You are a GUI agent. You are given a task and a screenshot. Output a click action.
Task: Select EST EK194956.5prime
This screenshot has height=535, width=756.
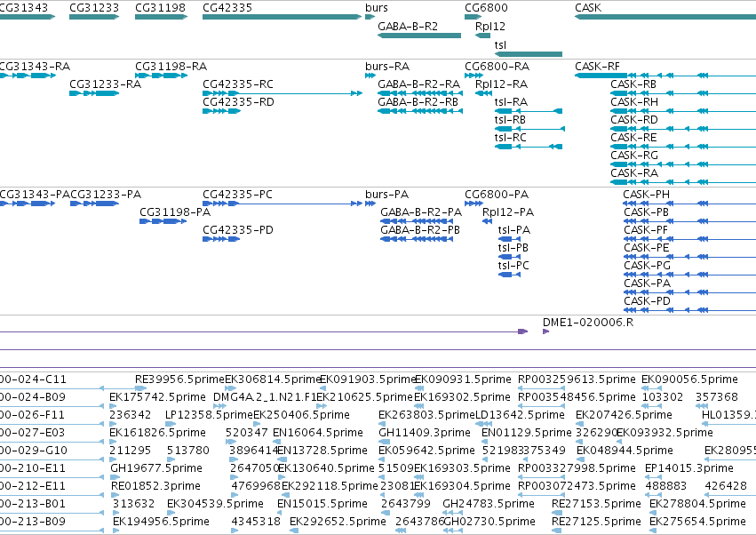click(x=116, y=531)
